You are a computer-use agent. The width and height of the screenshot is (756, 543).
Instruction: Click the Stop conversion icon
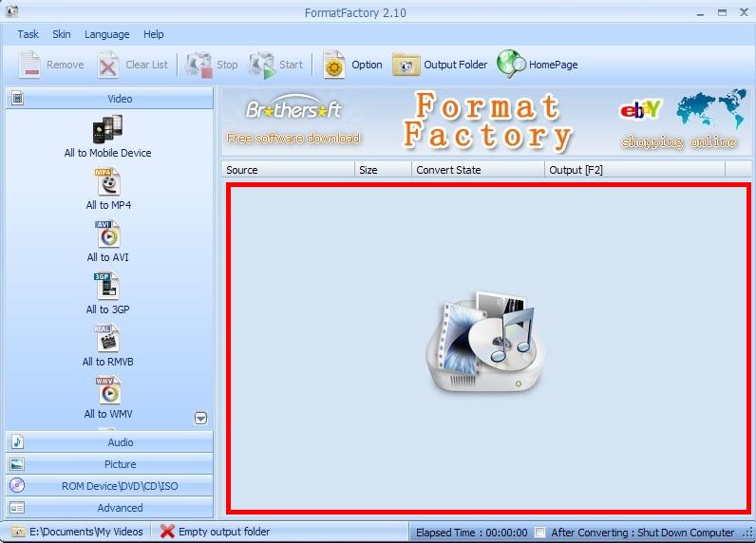click(199, 65)
